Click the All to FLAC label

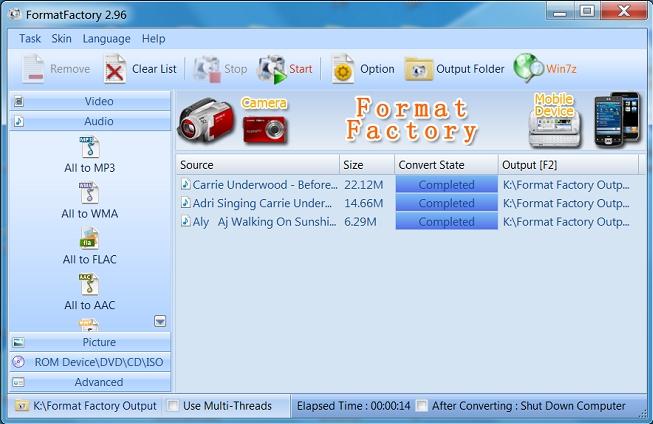[90, 259]
